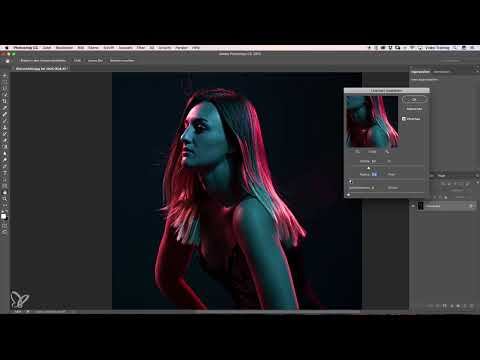Zoom out the dialog preview
This screenshot has height=360, width=480.
click(357, 152)
